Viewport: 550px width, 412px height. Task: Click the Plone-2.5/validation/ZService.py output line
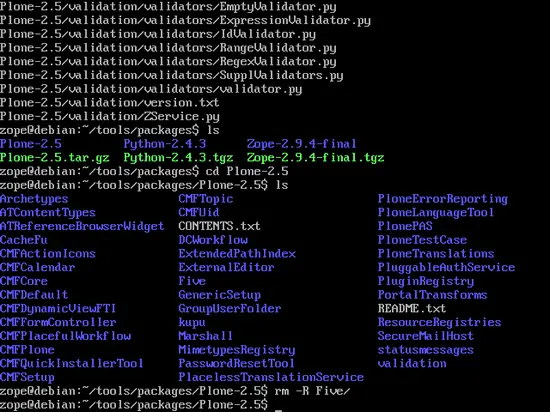(110, 116)
